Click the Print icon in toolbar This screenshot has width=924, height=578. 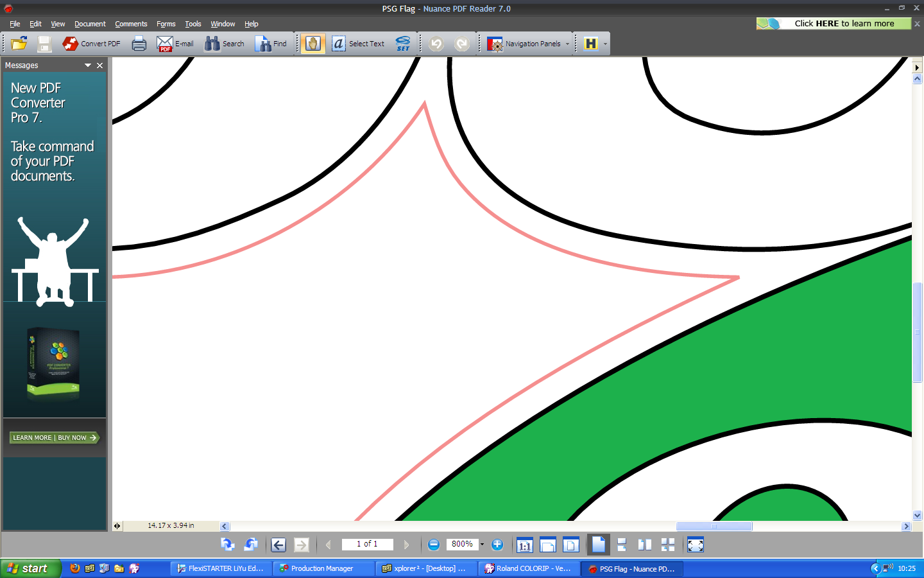click(x=139, y=44)
